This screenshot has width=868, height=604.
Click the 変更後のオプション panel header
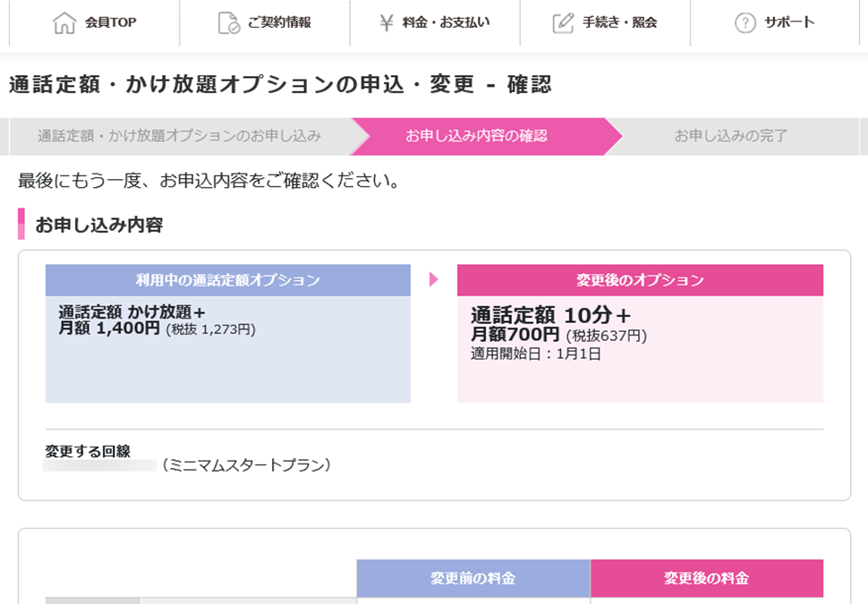(x=640, y=280)
